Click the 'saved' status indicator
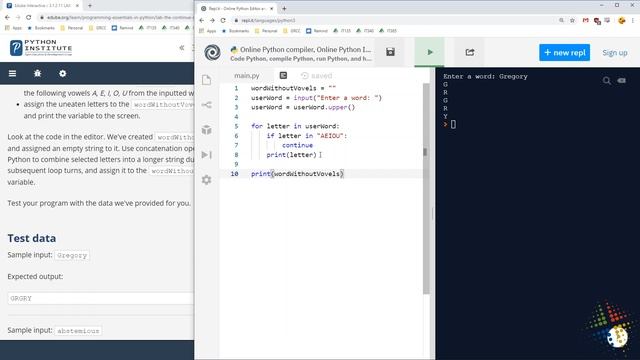This screenshot has width=640, height=360. [316, 76]
